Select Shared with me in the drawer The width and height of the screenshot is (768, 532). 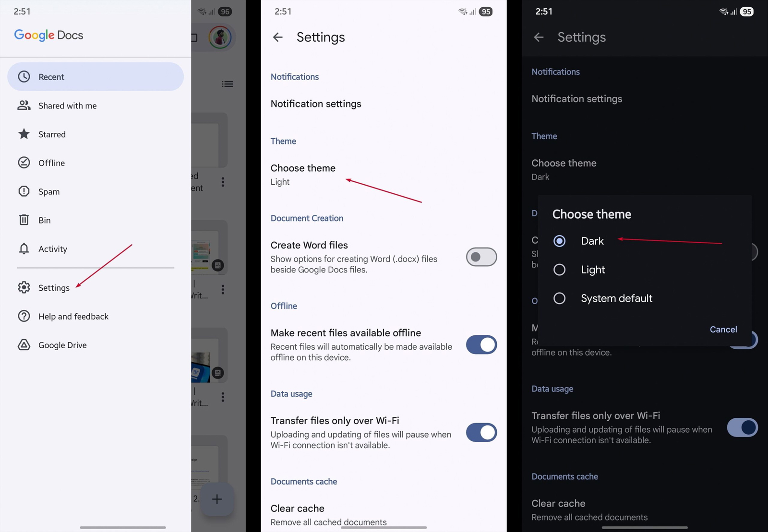click(67, 106)
